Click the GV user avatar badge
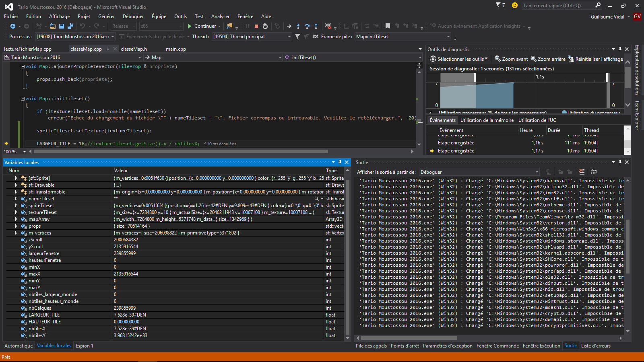 pos(637,16)
